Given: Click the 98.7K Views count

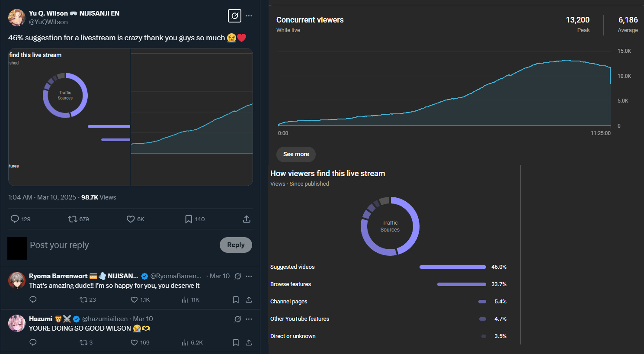Looking at the screenshot, I should click(x=99, y=197).
